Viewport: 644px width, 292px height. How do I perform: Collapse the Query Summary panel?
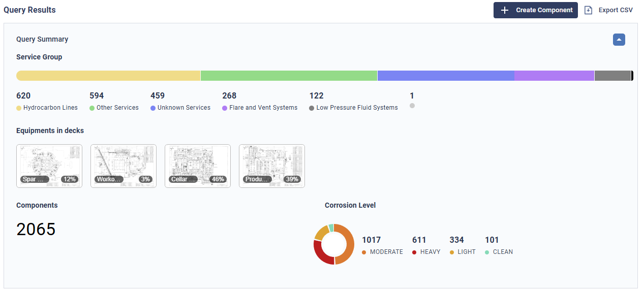619,40
